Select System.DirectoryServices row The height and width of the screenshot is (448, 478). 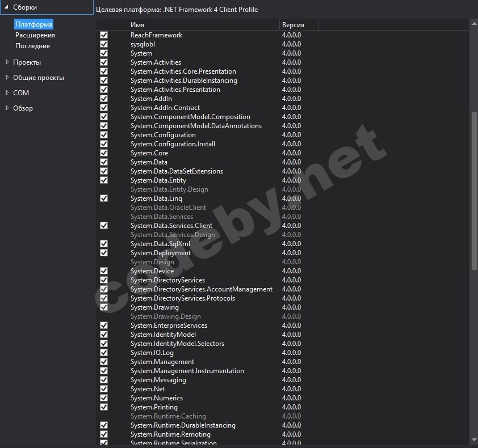point(283,280)
